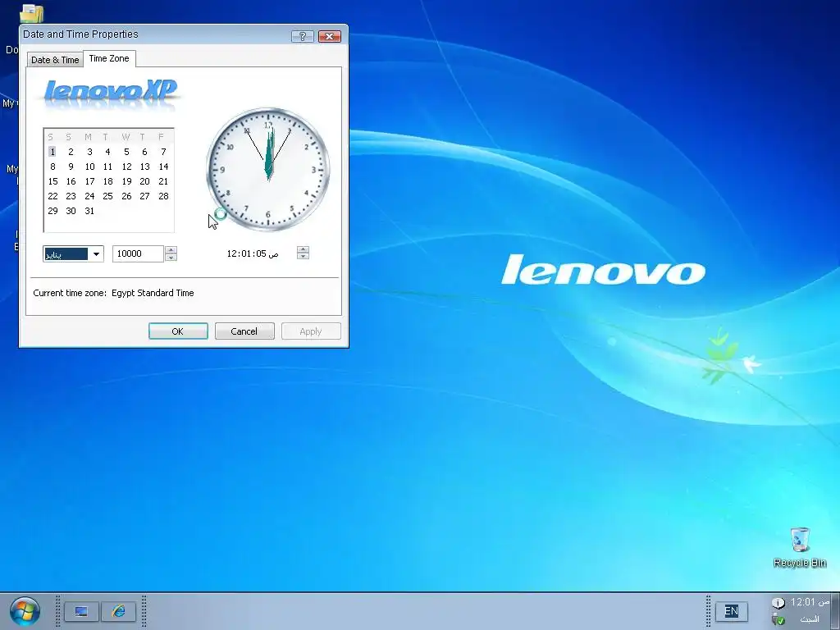The height and width of the screenshot is (630, 840).
Task: Select day 22 in the calendar
Action: tap(52, 196)
